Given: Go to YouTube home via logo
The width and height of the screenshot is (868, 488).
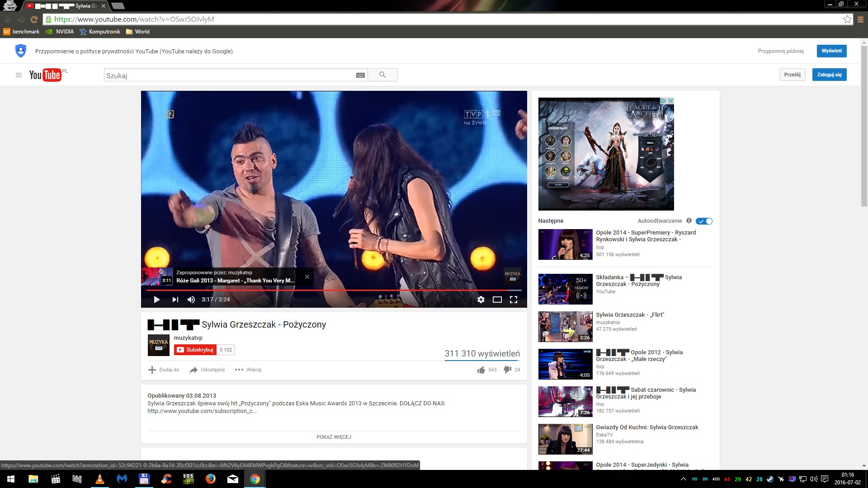Looking at the screenshot, I should click(x=45, y=75).
